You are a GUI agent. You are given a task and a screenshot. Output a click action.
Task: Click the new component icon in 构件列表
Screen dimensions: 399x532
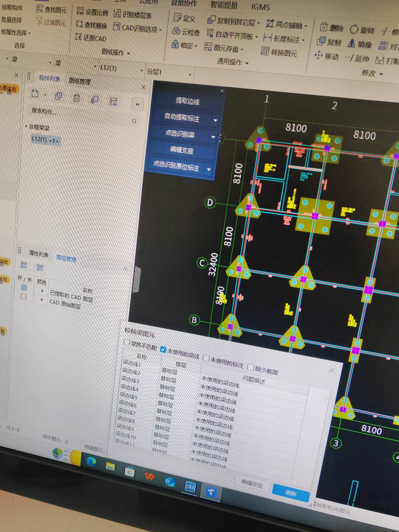coord(35,94)
